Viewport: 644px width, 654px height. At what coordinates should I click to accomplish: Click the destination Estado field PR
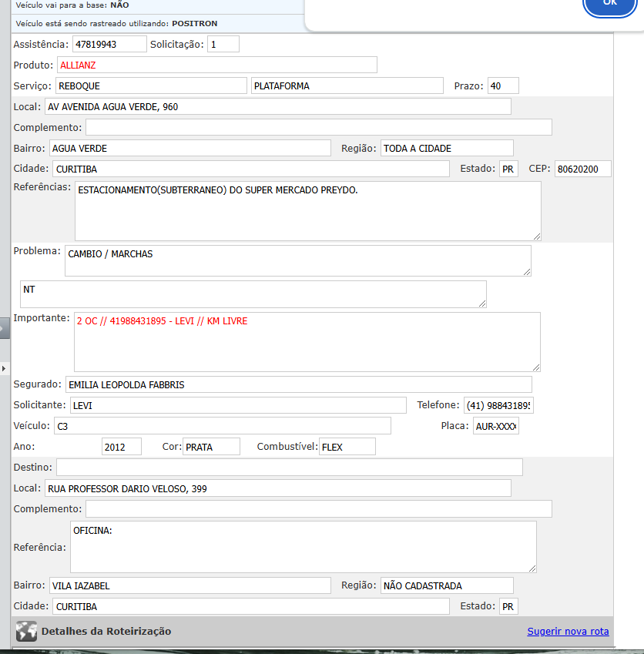(x=508, y=606)
